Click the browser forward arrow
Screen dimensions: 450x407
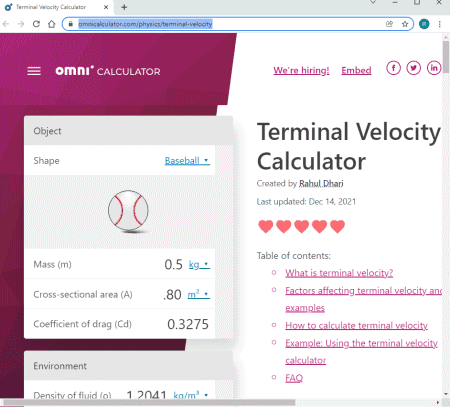click(x=21, y=24)
